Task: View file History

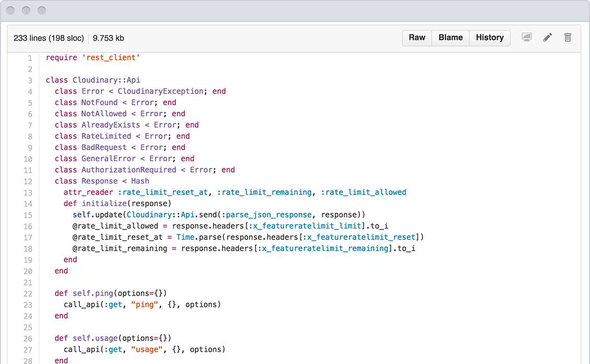Action: pyautogui.click(x=490, y=38)
